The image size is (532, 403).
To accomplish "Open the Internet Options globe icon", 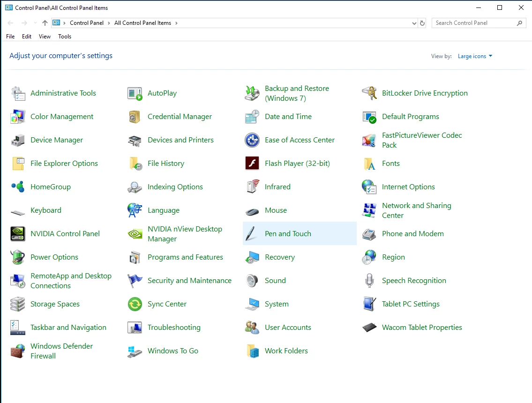I will point(369,187).
